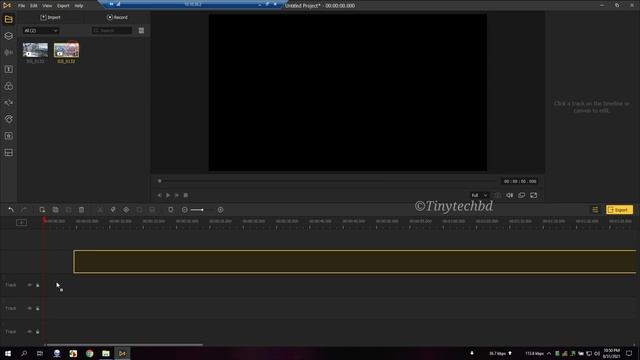Click the Split scissors icon

pos(100,210)
